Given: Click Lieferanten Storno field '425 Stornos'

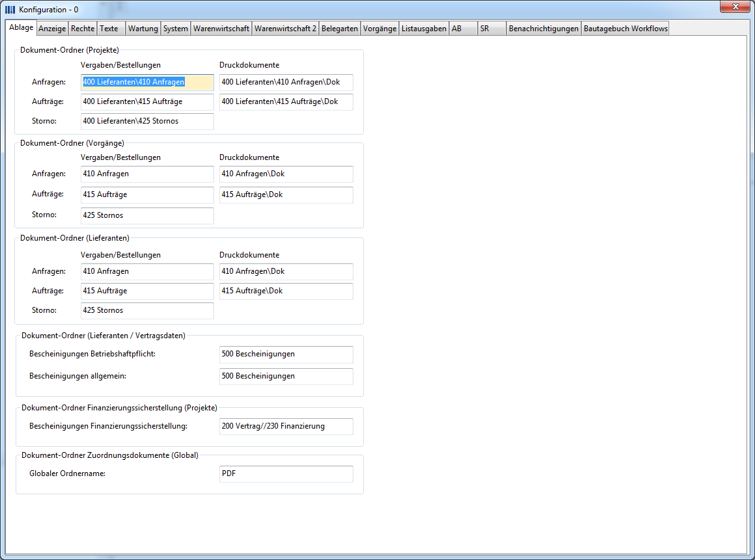Looking at the screenshot, I should [x=147, y=311].
